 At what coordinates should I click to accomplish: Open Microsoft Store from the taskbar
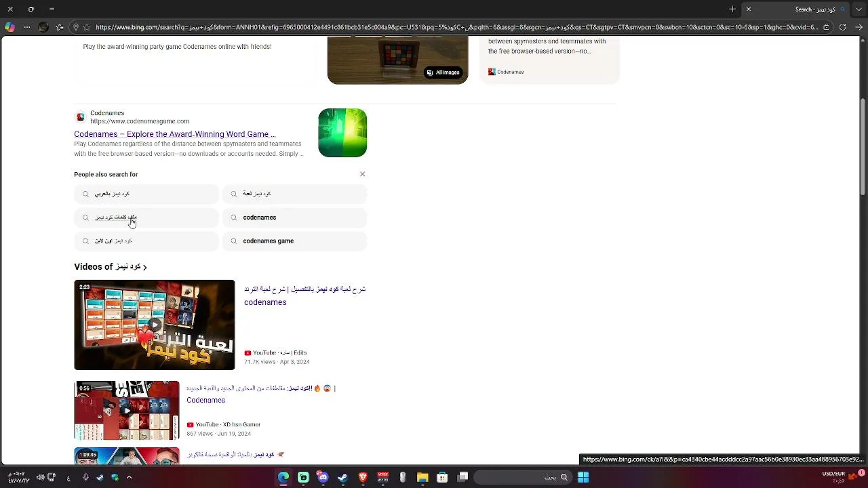point(442,478)
